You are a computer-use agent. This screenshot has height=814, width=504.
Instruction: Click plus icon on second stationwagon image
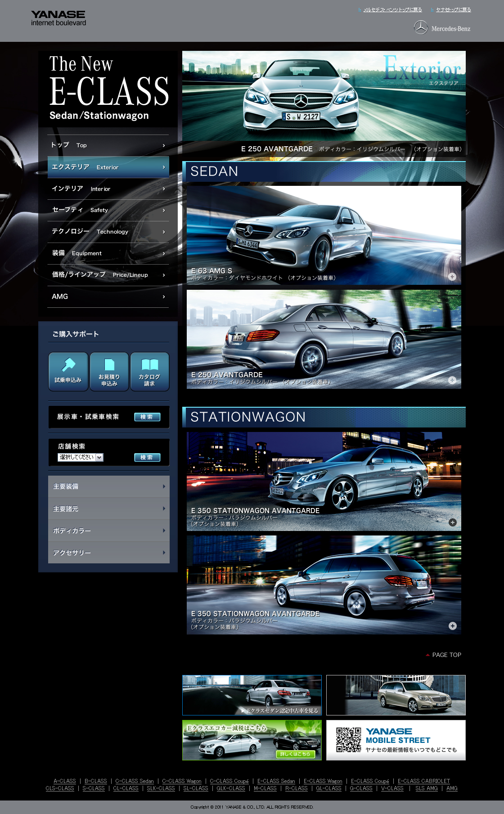point(453,626)
